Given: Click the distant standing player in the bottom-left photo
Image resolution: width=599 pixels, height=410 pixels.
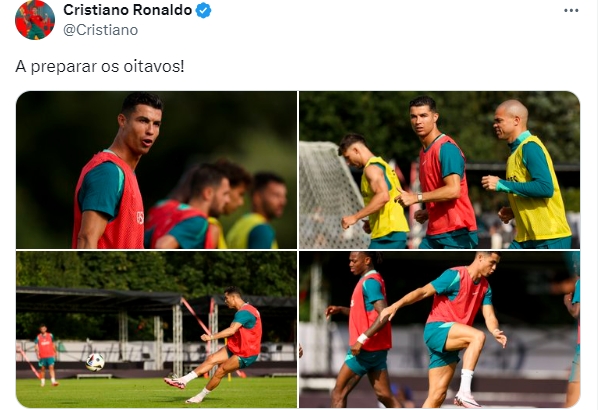Looking at the screenshot, I should click(47, 355).
